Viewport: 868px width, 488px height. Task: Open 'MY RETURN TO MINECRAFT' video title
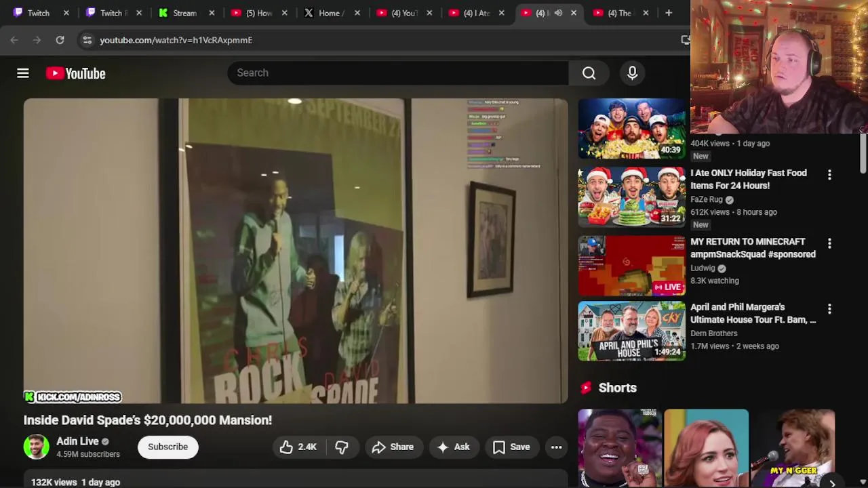pyautogui.click(x=753, y=248)
